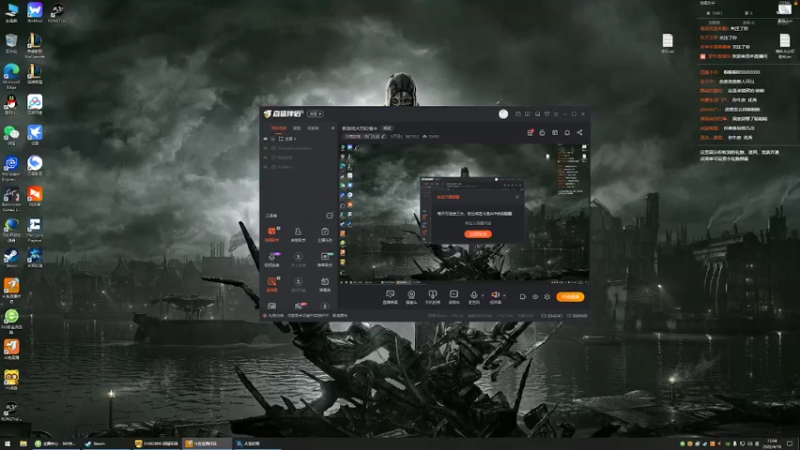Open the notification center at taskbar end

click(789, 444)
